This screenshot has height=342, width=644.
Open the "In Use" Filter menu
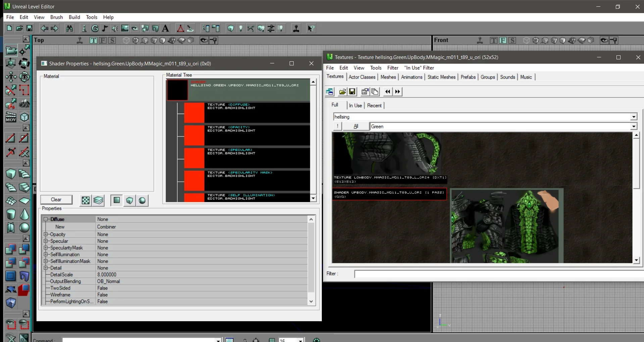point(419,68)
